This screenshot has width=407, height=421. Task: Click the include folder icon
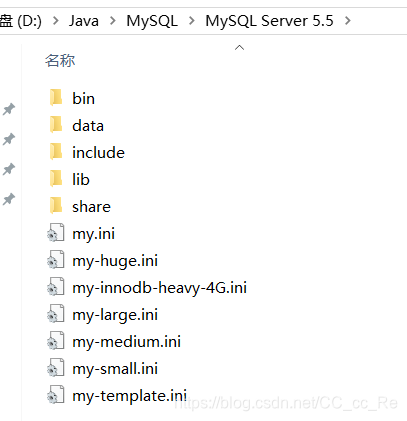click(56, 151)
